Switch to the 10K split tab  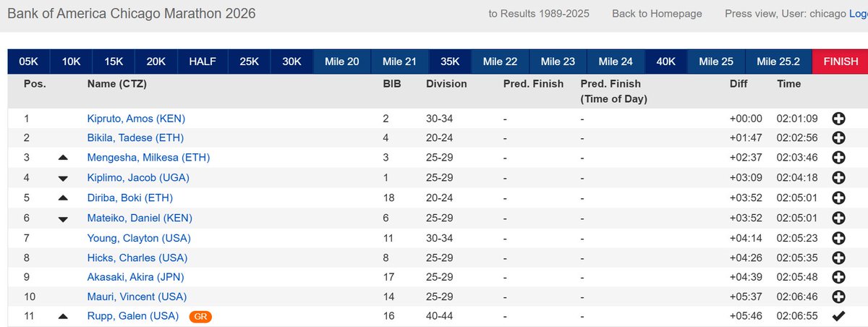pos(72,61)
